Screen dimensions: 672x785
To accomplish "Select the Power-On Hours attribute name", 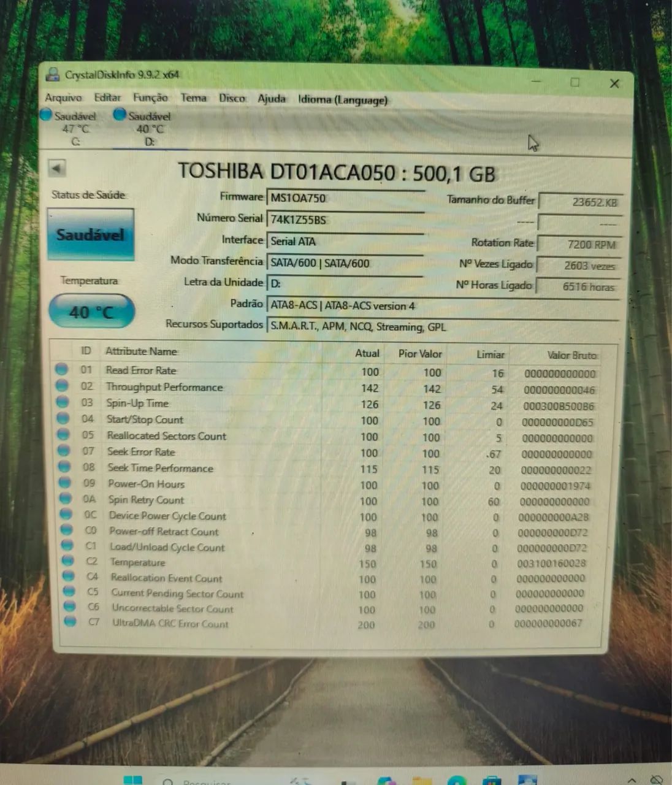I will tap(146, 484).
